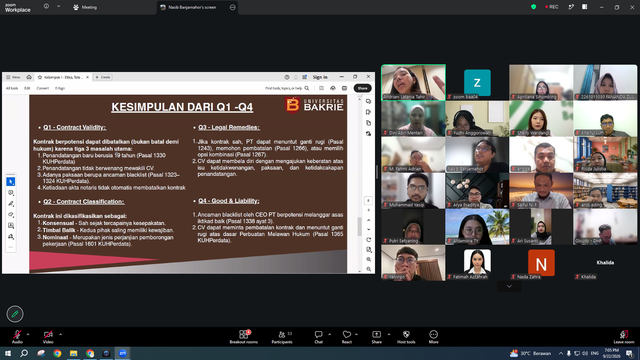Click the view layout icon beside REC
The height and width of the screenshot is (360, 640).
(x=584, y=7)
